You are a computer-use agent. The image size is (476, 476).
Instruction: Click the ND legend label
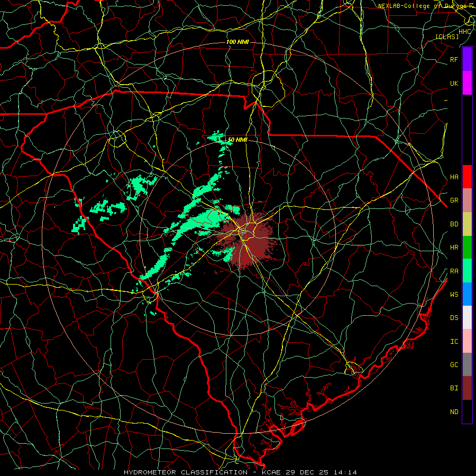point(454,411)
